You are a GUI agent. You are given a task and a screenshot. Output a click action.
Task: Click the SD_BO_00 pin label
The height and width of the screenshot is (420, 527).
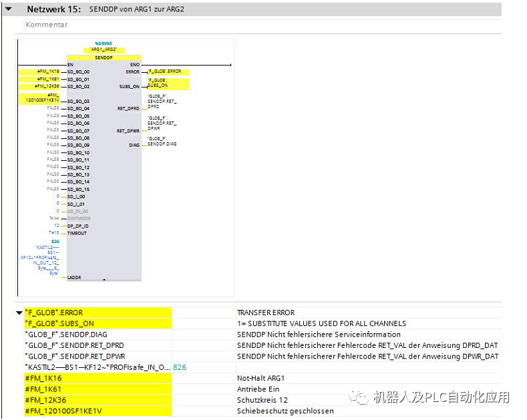click(x=78, y=72)
